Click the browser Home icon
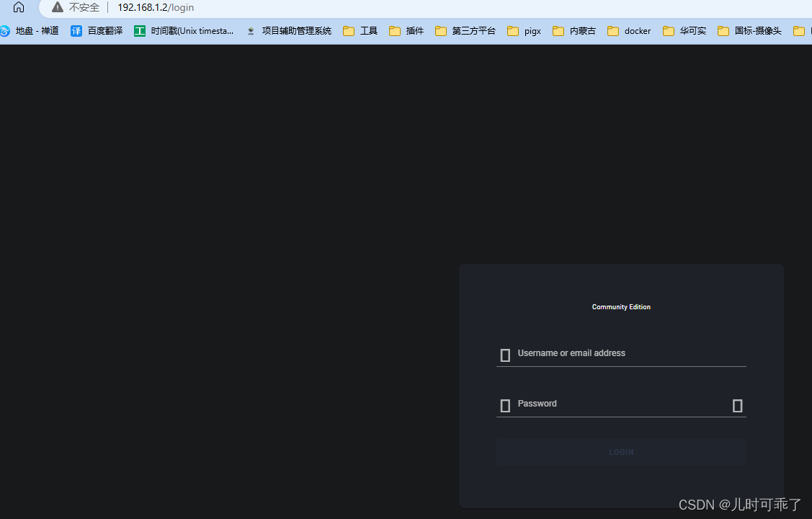 [x=17, y=8]
